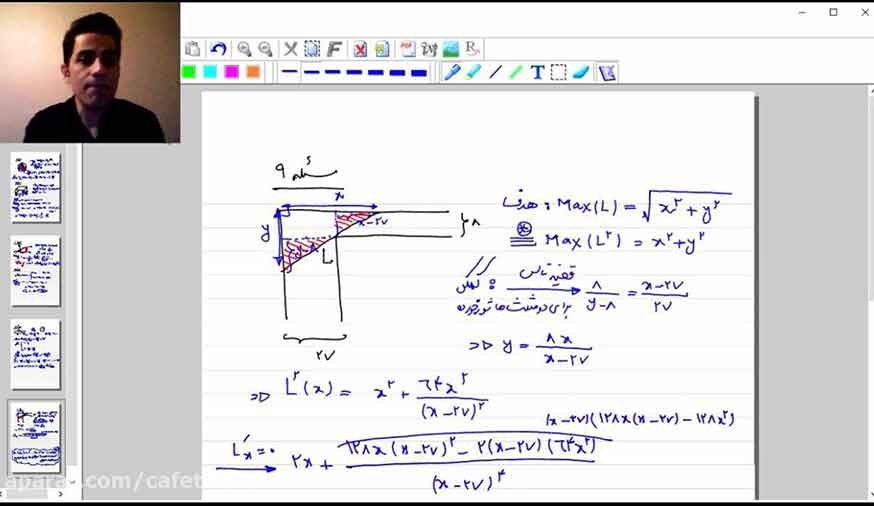
Task: Click the zoom in magnifier icon
Action: (244, 49)
